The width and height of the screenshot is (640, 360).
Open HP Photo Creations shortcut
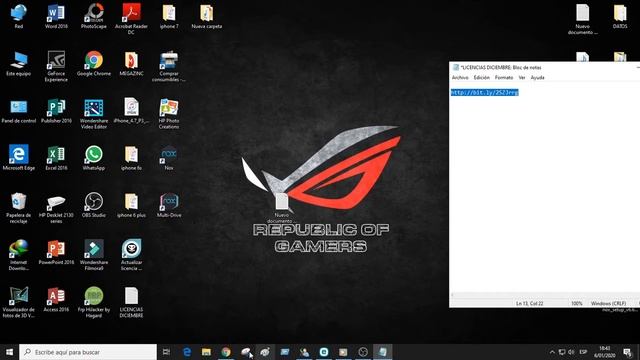pos(169,113)
